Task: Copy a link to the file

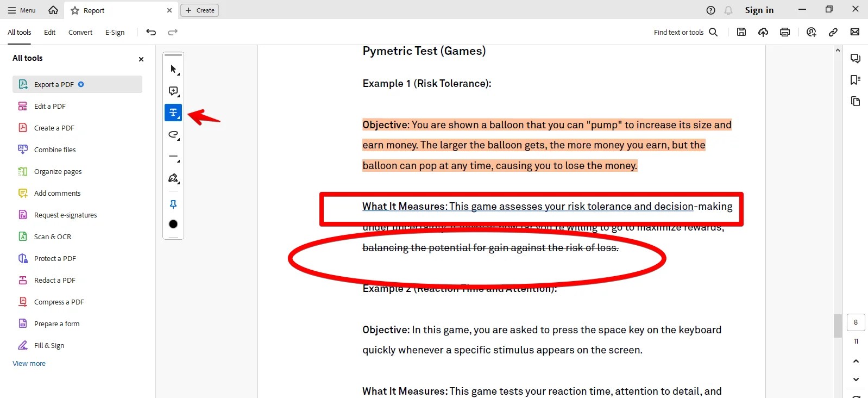Action: [833, 32]
